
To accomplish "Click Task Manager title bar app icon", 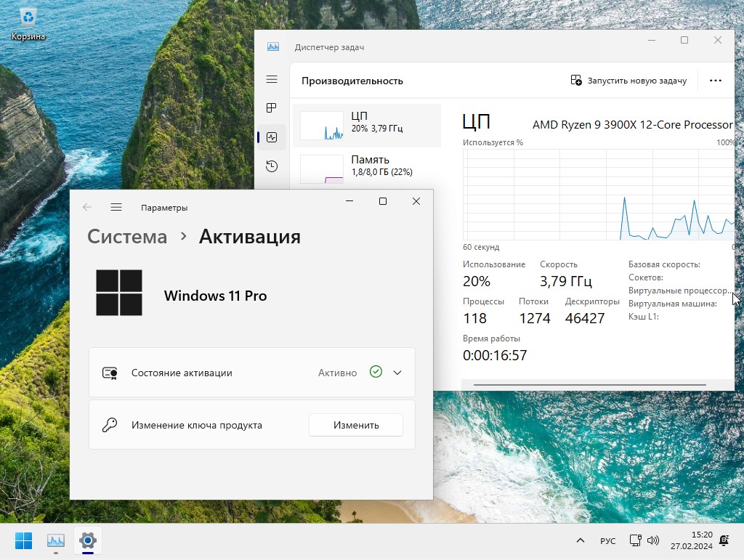I will tap(273, 46).
